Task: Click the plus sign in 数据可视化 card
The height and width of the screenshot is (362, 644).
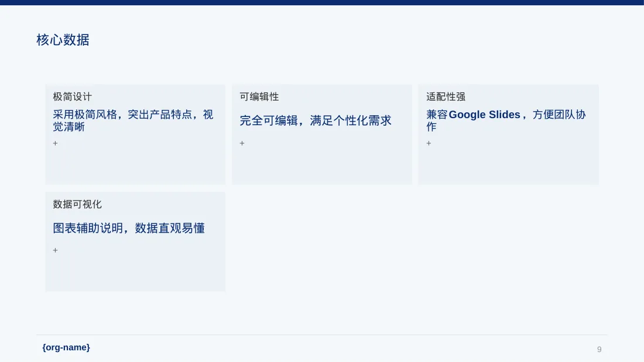Action: click(x=56, y=250)
